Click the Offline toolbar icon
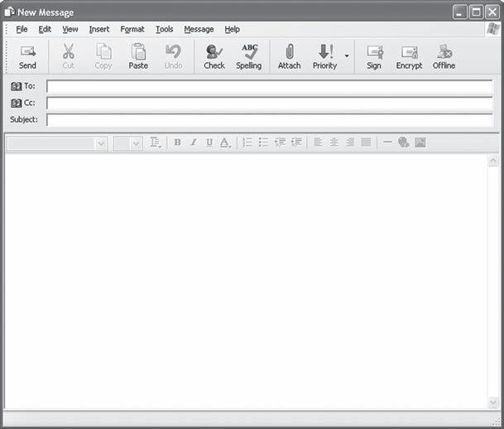 (444, 51)
